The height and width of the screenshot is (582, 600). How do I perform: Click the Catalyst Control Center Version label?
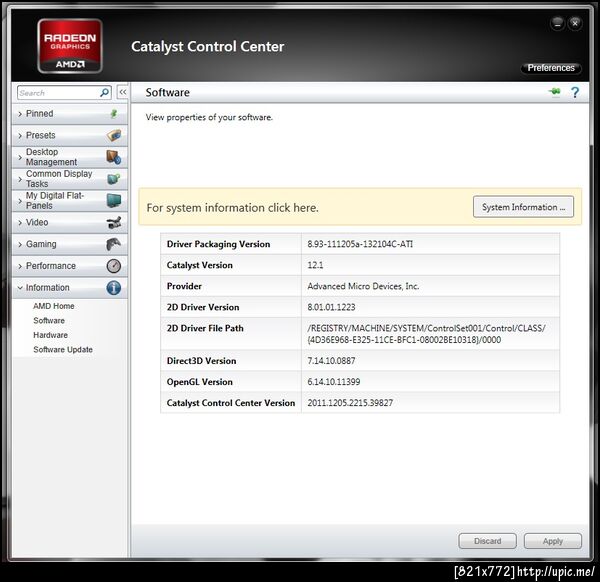point(231,403)
